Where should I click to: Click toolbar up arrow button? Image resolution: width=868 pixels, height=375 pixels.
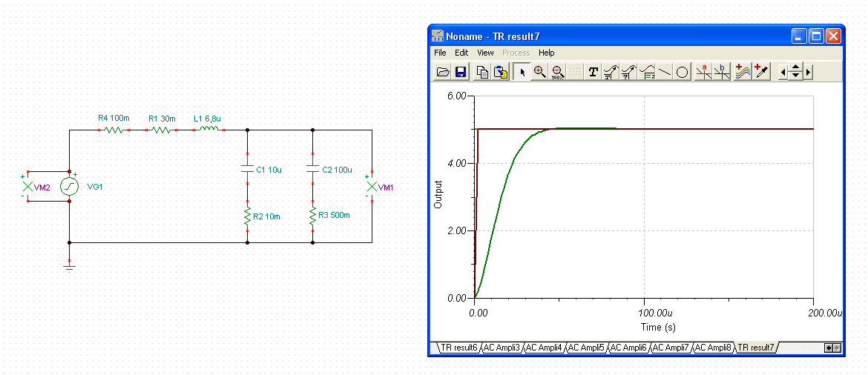pos(795,68)
